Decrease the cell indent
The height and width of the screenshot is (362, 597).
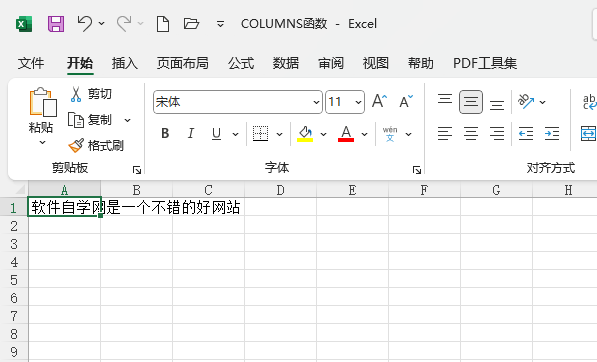526,134
